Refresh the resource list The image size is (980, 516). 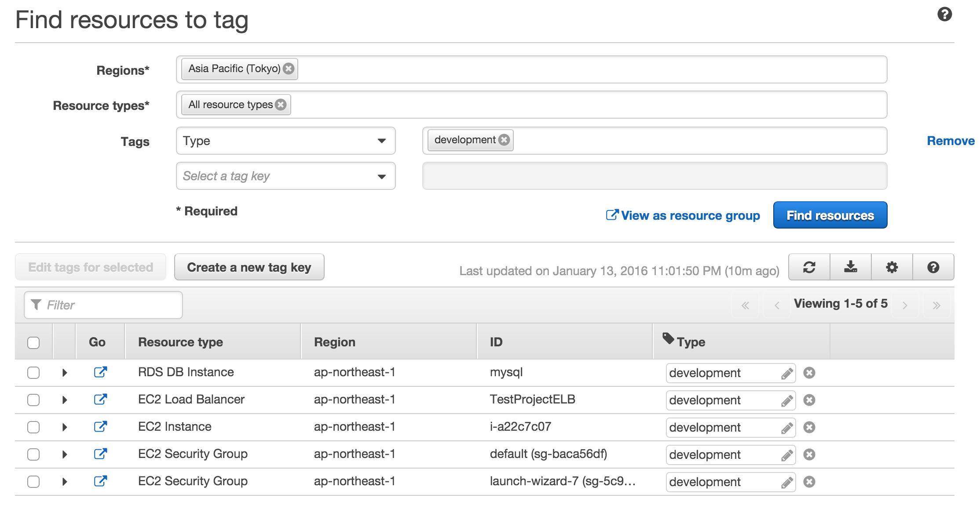(809, 267)
